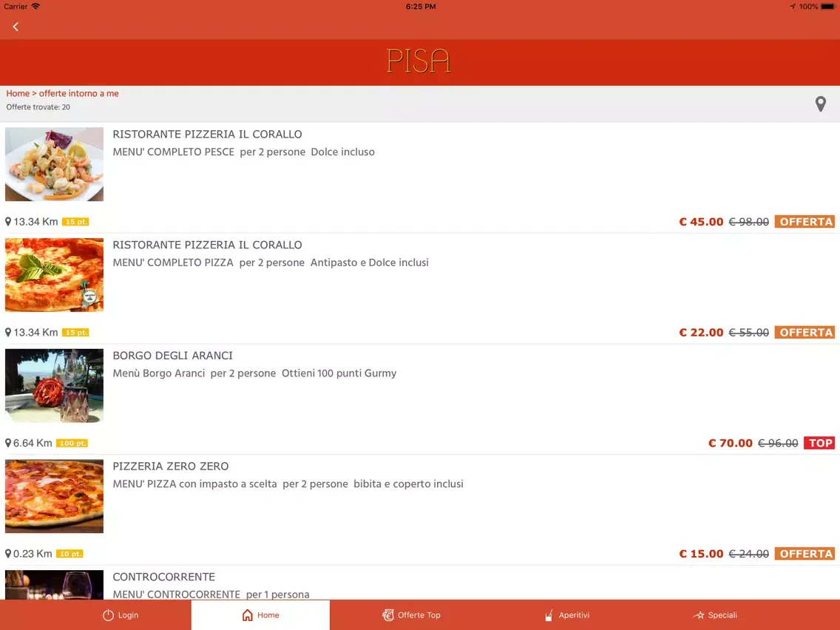
Task: Tap the Speciali star icon
Action: point(699,615)
